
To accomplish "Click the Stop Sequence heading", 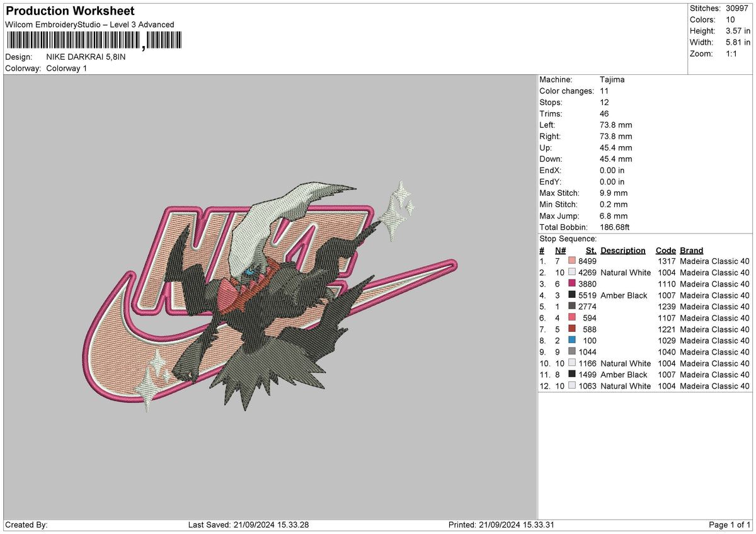I will point(568,239).
